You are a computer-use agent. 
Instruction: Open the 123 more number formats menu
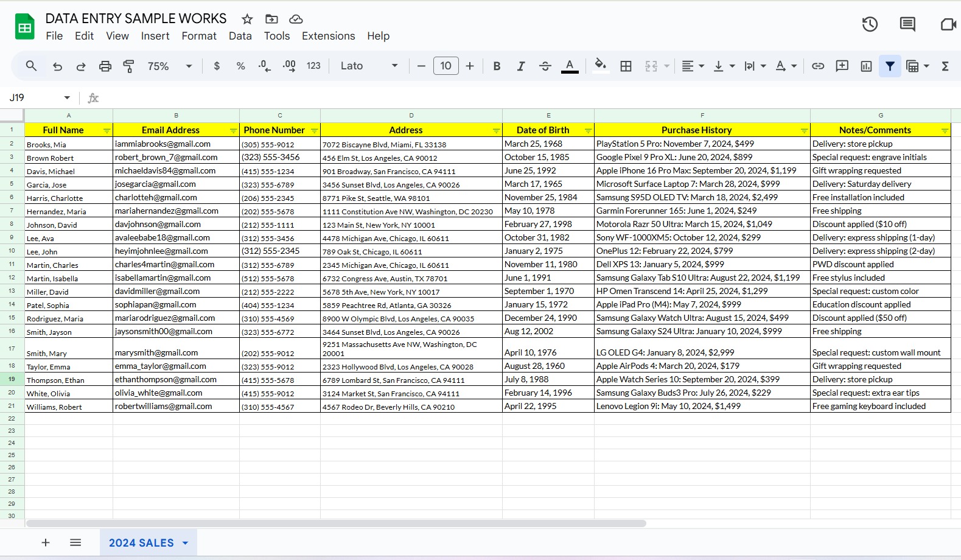(x=313, y=66)
